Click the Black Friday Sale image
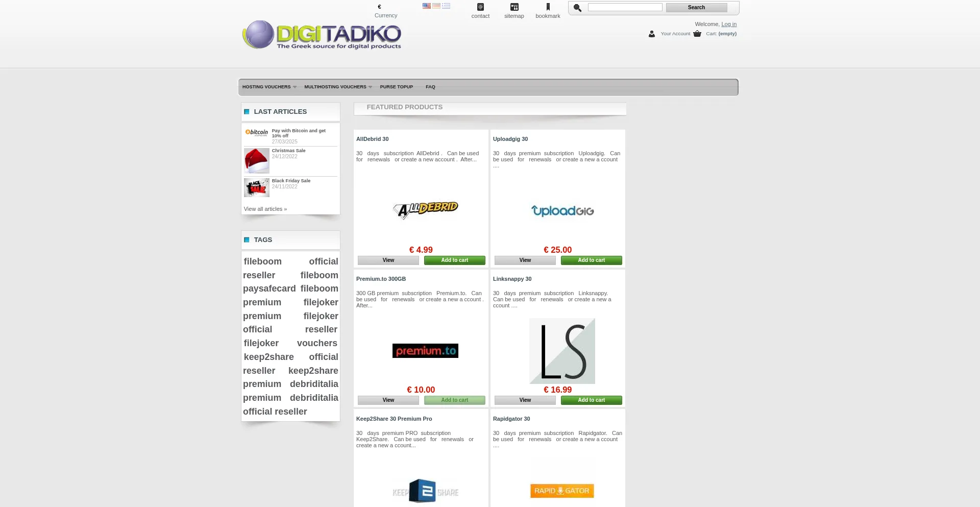 point(257,188)
